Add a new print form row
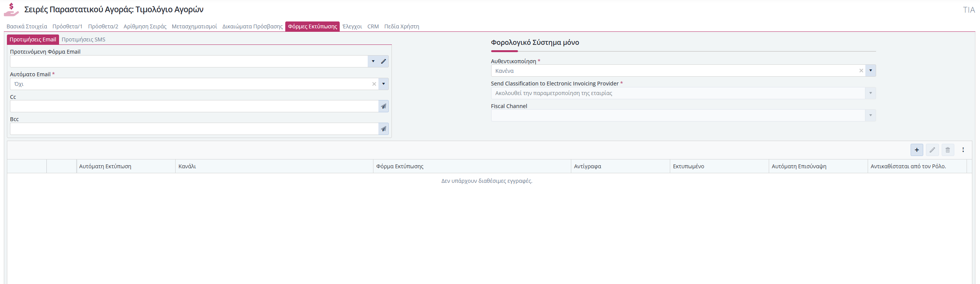Image resolution: width=980 pixels, height=284 pixels. pyautogui.click(x=917, y=150)
